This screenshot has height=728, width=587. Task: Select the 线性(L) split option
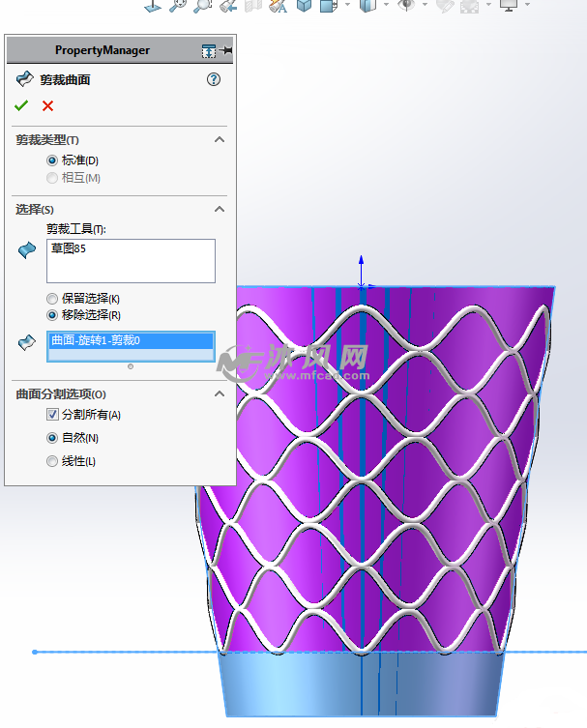[x=52, y=461]
